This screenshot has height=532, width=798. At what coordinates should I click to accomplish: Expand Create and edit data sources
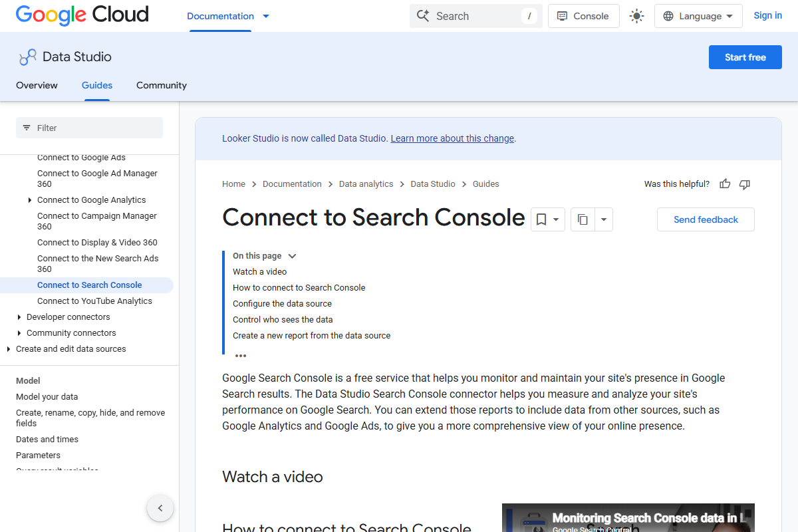[x=8, y=349]
